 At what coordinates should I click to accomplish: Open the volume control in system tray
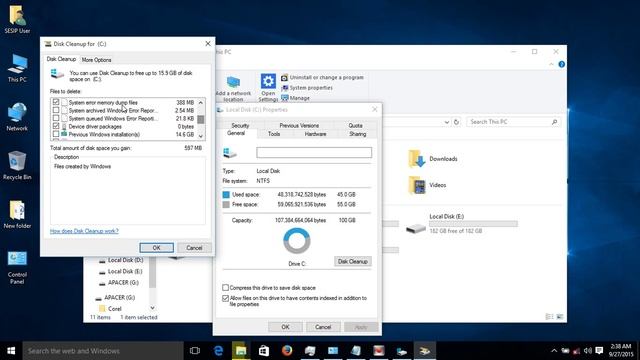point(588,351)
